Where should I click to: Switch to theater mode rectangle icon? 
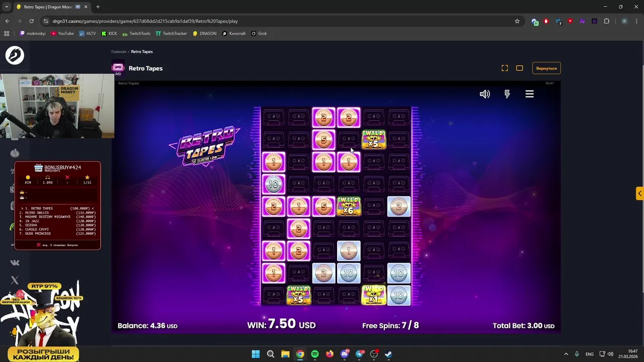click(519, 68)
